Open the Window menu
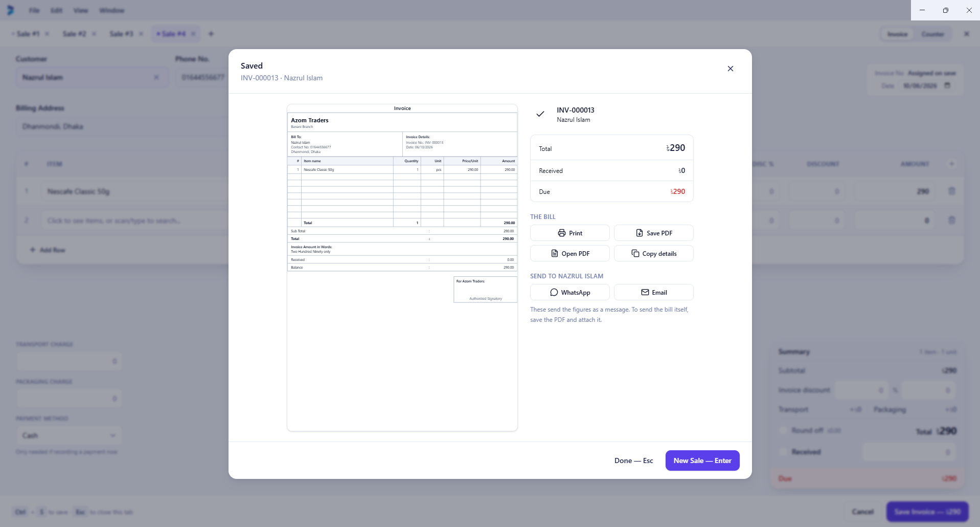This screenshot has width=980, height=527. coord(111,10)
